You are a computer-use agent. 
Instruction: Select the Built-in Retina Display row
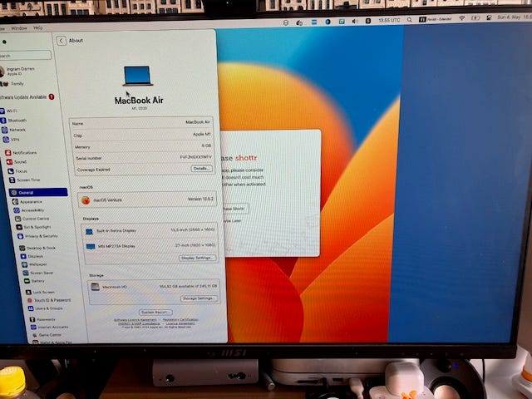pos(150,231)
